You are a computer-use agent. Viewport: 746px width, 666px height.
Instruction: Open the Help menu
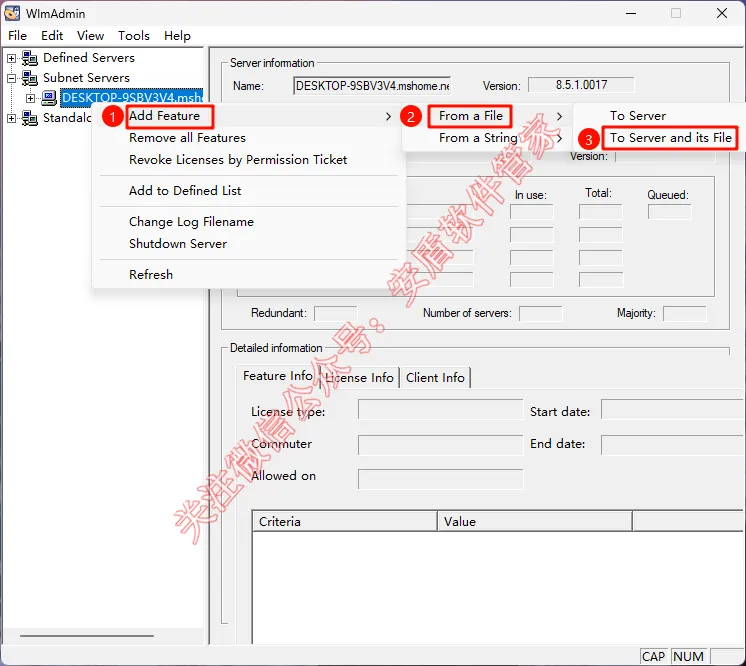pyautogui.click(x=177, y=36)
